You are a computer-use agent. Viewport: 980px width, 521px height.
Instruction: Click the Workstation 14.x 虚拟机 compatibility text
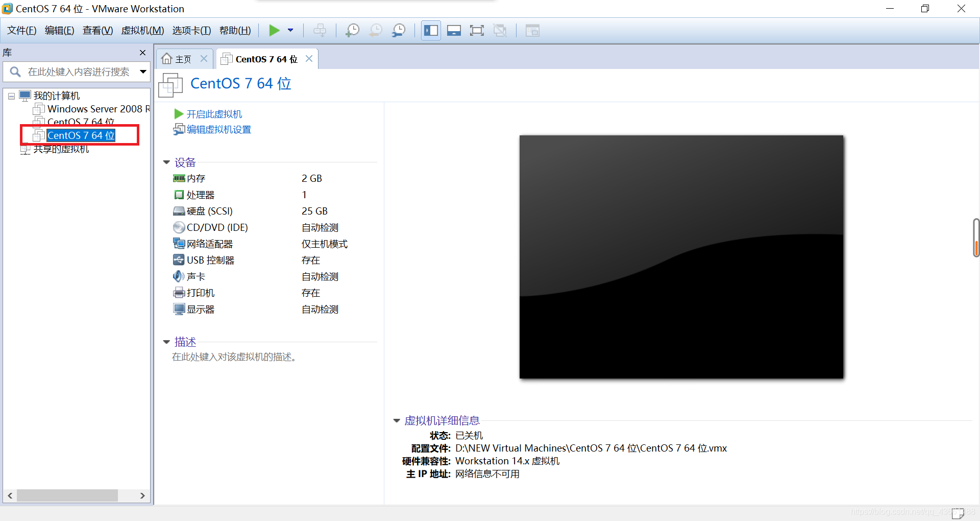point(507,461)
